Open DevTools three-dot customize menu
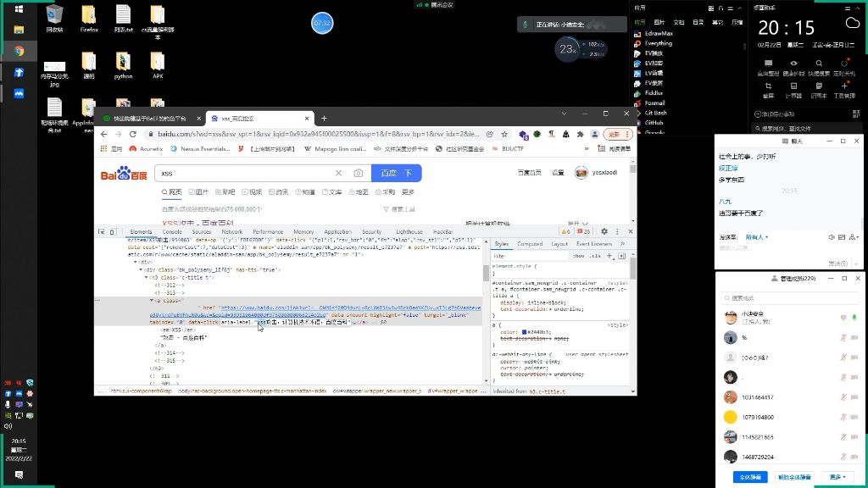Screen dimensions: 868x488 (617, 231)
